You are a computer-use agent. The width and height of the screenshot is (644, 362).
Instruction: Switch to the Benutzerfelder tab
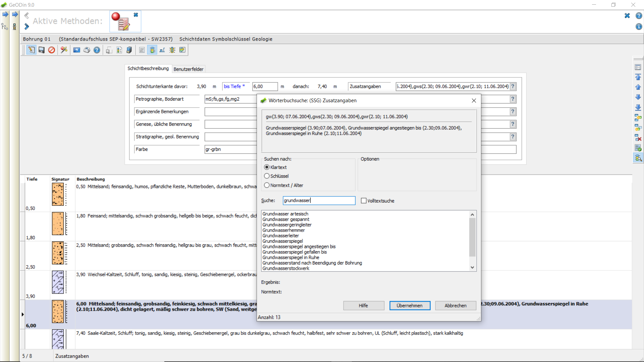coord(189,69)
